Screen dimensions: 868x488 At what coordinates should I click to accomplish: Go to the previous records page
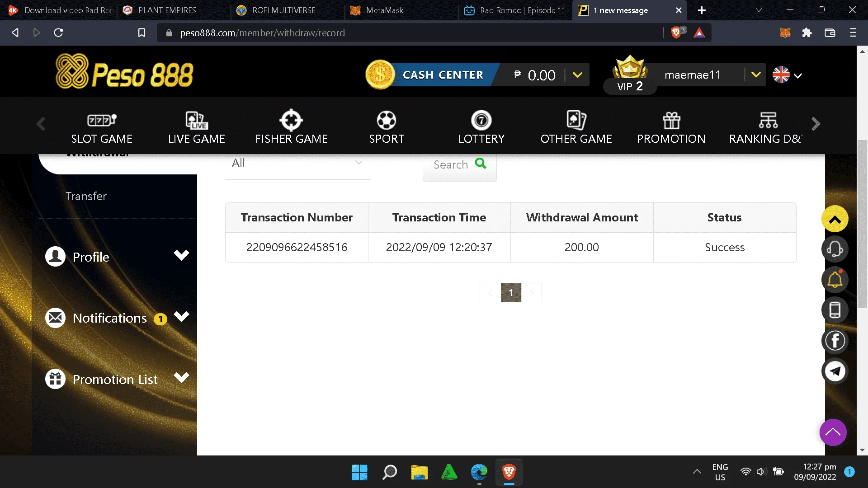[490, 293]
